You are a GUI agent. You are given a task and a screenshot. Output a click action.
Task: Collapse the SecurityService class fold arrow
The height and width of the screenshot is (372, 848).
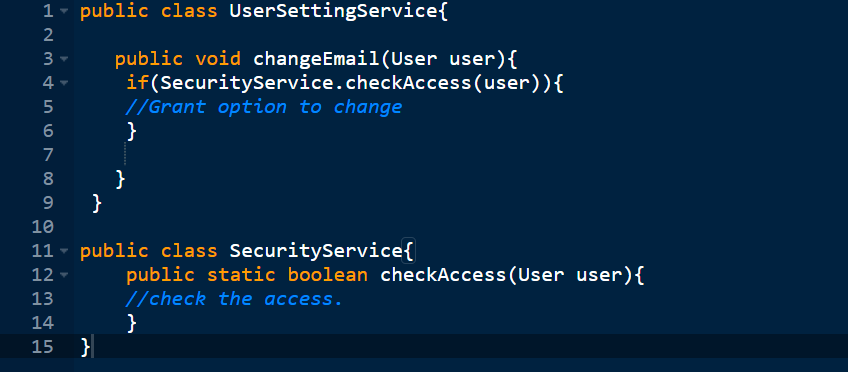(64, 251)
